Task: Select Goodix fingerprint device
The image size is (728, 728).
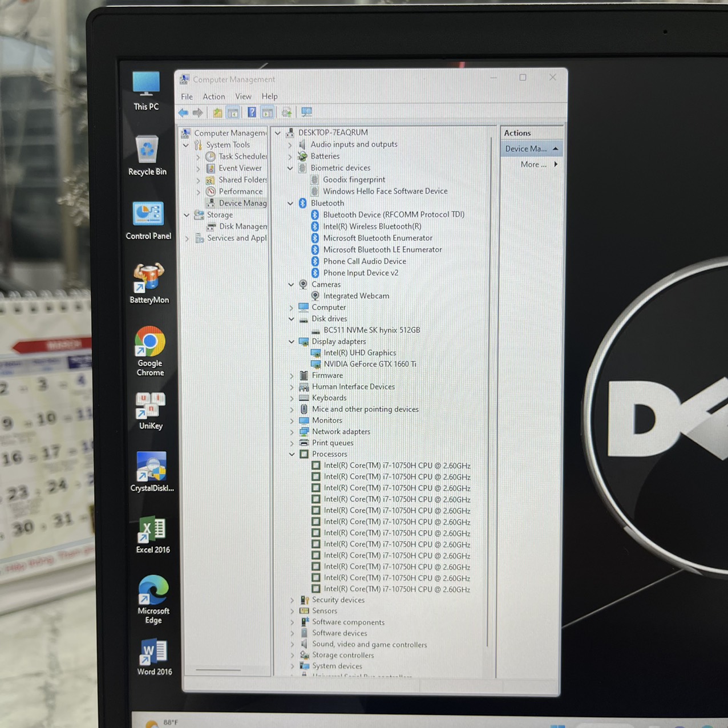Action: 354,179
